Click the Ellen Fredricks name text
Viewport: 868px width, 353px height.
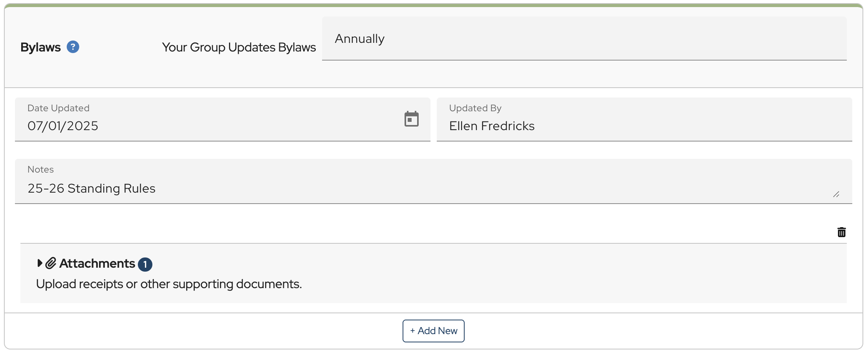pos(492,126)
